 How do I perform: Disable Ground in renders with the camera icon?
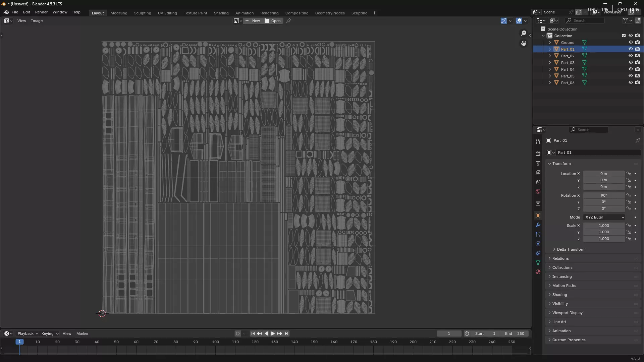(x=638, y=42)
